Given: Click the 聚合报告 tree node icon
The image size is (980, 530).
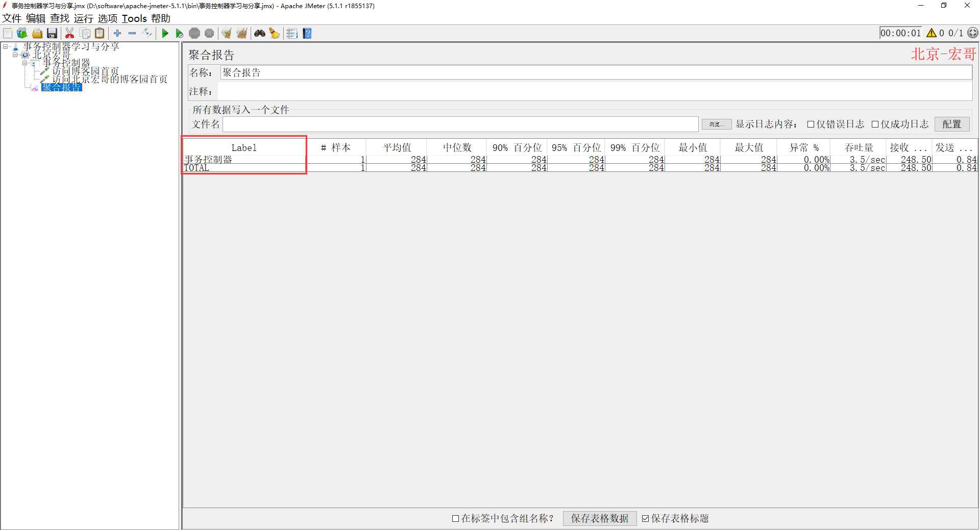Looking at the screenshot, I should point(35,88).
